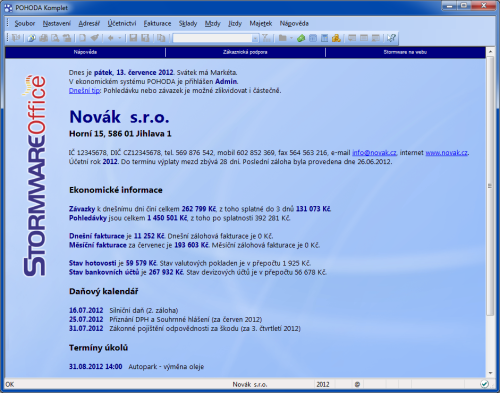The height and width of the screenshot is (393, 500).
Task: Click the 31.08.2012 14:00 task deadline
Action: [x=96, y=367]
